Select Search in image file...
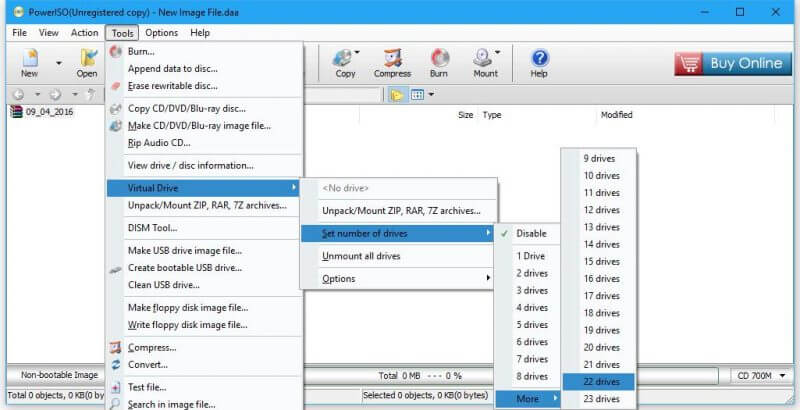 point(205,404)
